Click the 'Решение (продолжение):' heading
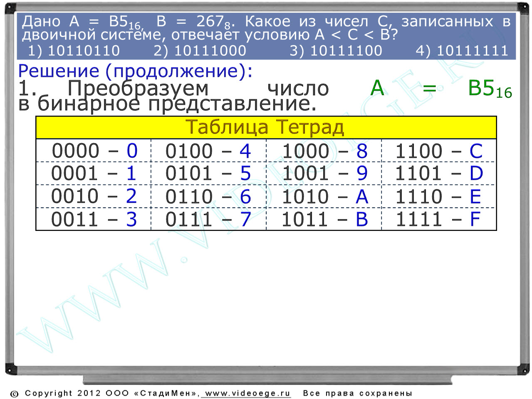 click(135, 71)
